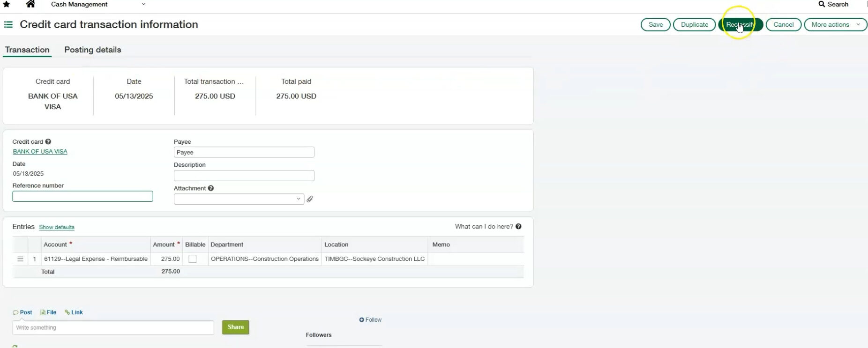868x348 pixels.
Task: Click the Duplicate button
Action: point(694,24)
